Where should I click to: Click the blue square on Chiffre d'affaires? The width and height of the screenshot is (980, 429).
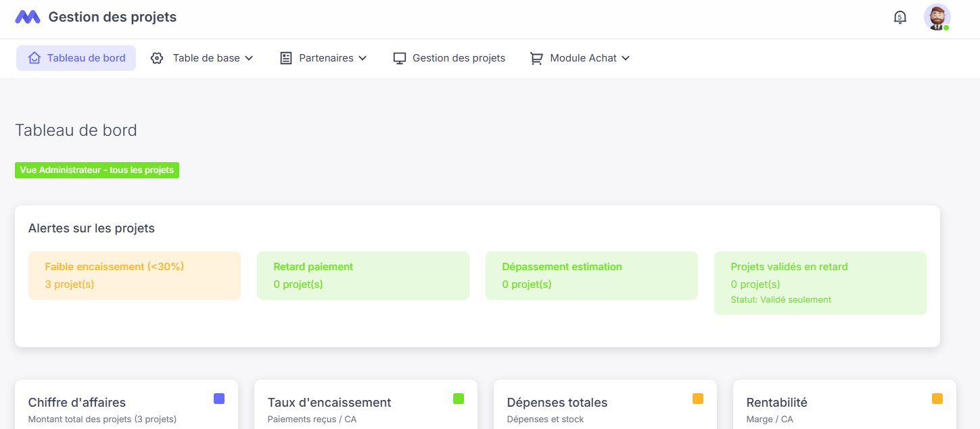click(x=219, y=399)
